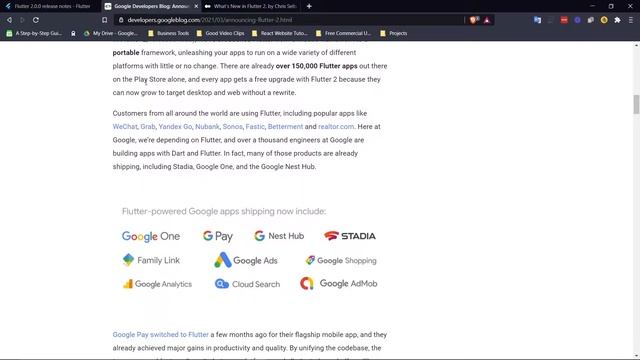Image resolution: width=640 pixels, height=360 pixels.
Task: Click the site lock icon in address bar
Action: (x=121, y=20)
